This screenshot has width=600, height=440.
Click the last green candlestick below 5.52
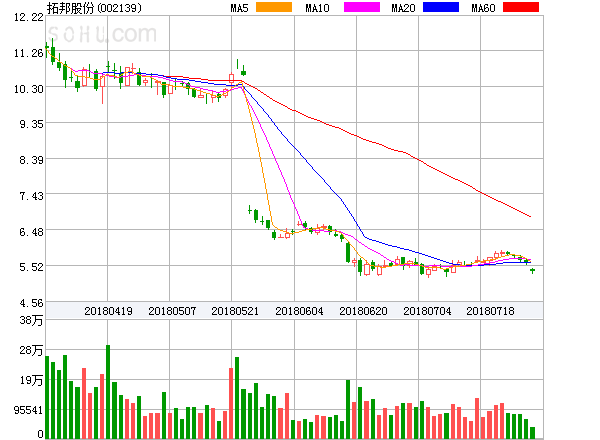click(x=532, y=271)
